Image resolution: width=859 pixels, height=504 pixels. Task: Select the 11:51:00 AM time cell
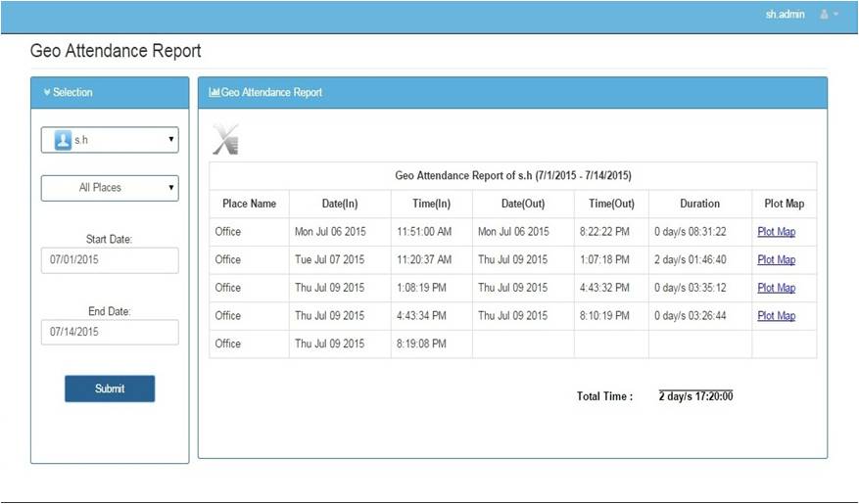[x=432, y=232]
